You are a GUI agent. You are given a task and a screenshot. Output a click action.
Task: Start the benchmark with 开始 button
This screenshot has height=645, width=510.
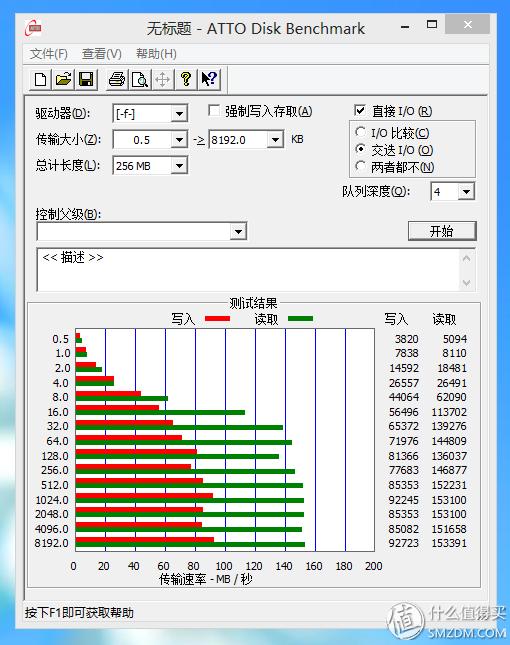[x=442, y=231]
